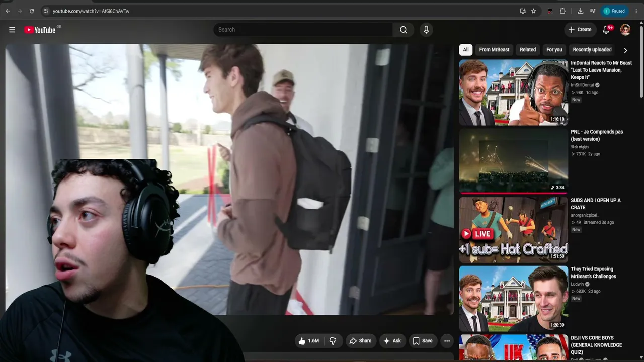Open the notifications bell
The width and height of the screenshot is (644, 362).
coord(606,30)
